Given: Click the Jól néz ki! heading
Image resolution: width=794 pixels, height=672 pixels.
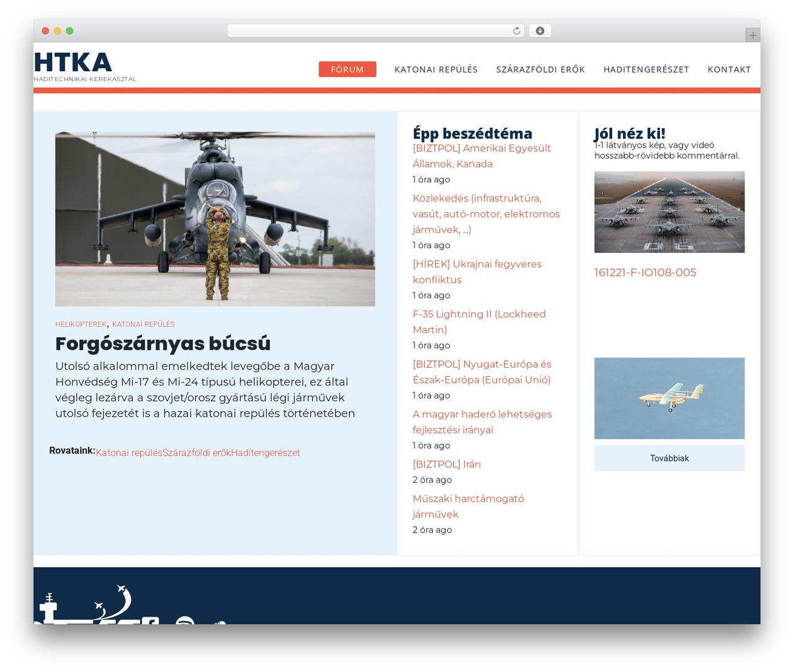Looking at the screenshot, I should click(x=630, y=133).
